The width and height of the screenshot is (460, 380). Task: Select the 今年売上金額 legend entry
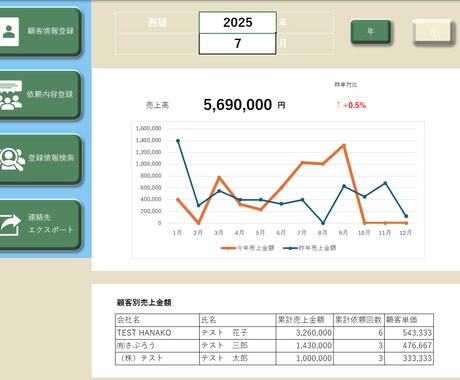[x=248, y=248]
